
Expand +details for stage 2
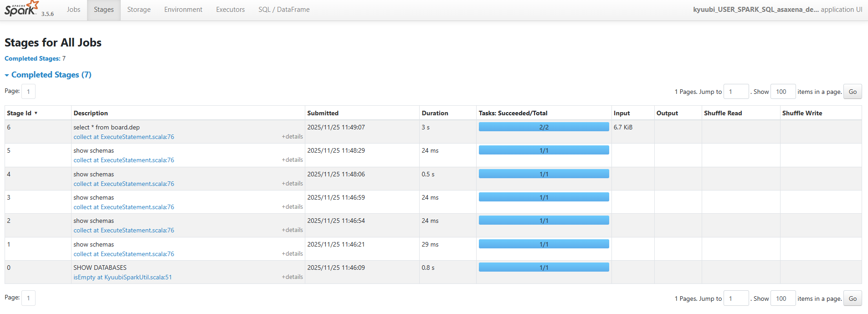tap(292, 230)
